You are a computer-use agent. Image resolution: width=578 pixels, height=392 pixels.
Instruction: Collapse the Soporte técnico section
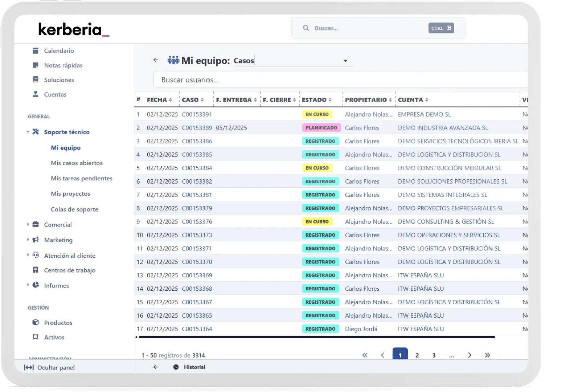(28, 132)
